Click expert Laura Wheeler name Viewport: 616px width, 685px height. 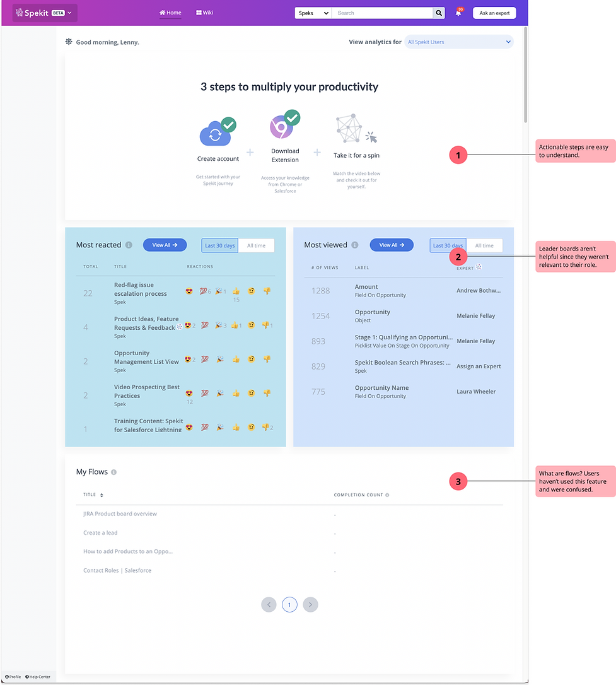pyautogui.click(x=476, y=392)
